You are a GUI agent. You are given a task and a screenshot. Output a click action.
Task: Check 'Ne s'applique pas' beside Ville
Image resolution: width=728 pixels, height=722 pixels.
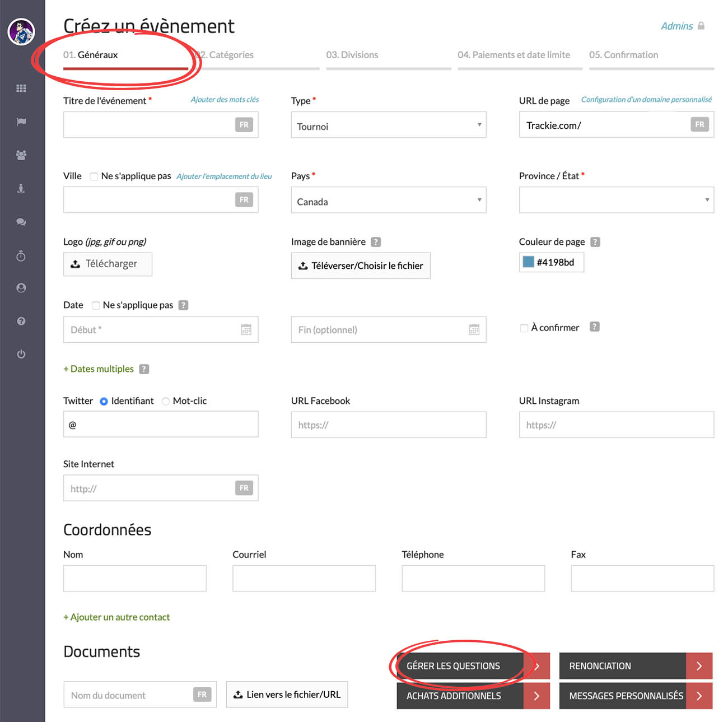click(x=94, y=176)
